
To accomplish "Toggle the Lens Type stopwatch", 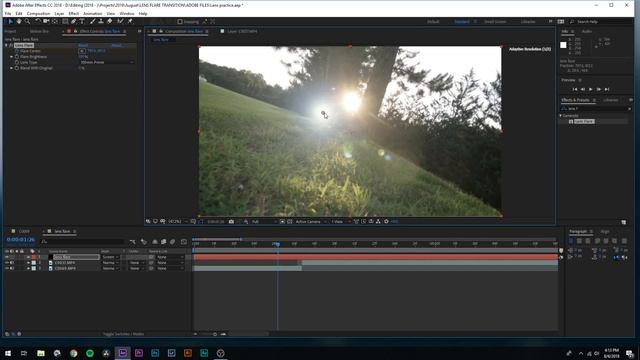I will click(x=17, y=62).
